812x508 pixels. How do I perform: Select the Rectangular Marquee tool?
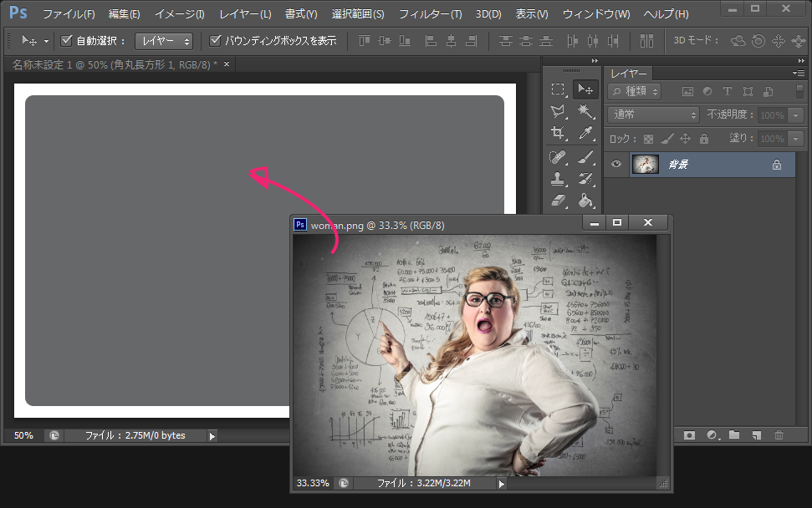pos(558,89)
